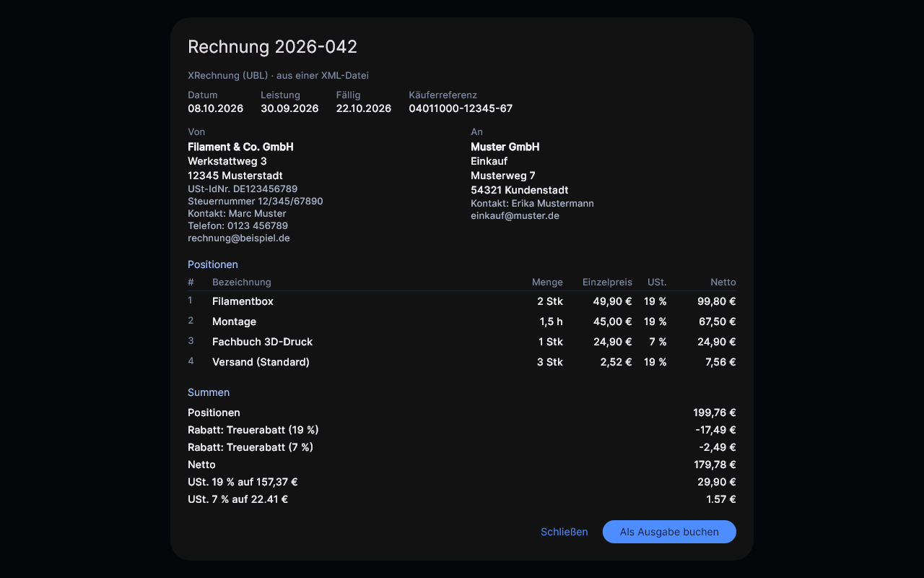The height and width of the screenshot is (578, 924).
Task: Select positions total 199,76 €
Action: click(x=715, y=413)
